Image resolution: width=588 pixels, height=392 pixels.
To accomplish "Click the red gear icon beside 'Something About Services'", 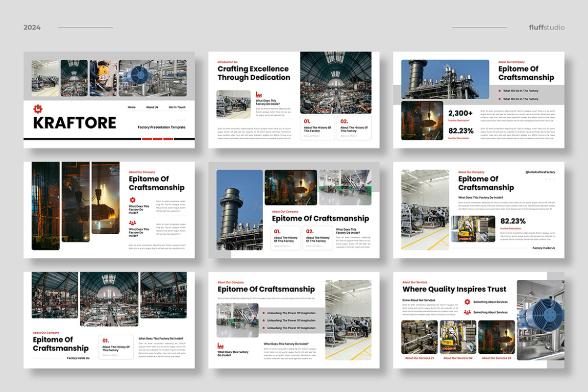I will (x=467, y=301).
